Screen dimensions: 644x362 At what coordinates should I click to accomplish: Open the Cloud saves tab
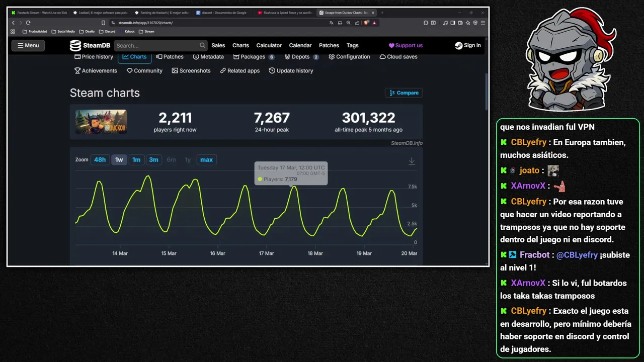pos(398,57)
